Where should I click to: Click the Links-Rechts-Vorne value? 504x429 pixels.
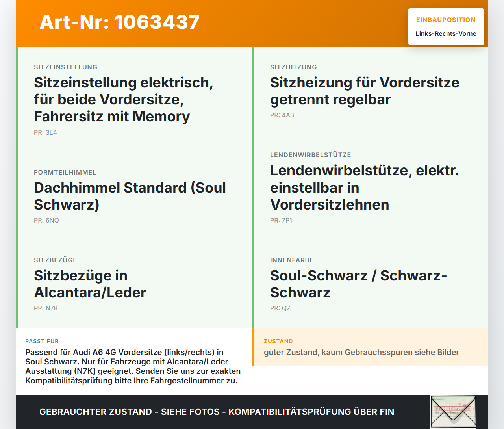click(446, 33)
